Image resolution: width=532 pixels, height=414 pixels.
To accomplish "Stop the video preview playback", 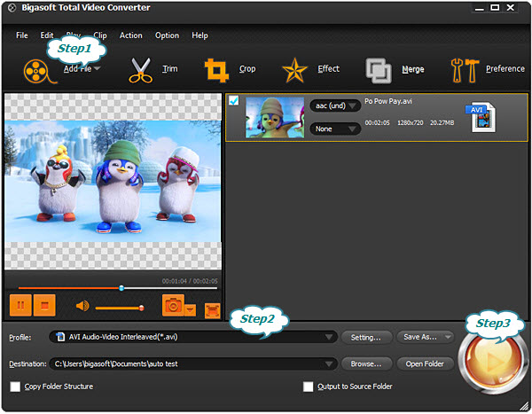I will coord(44,306).
